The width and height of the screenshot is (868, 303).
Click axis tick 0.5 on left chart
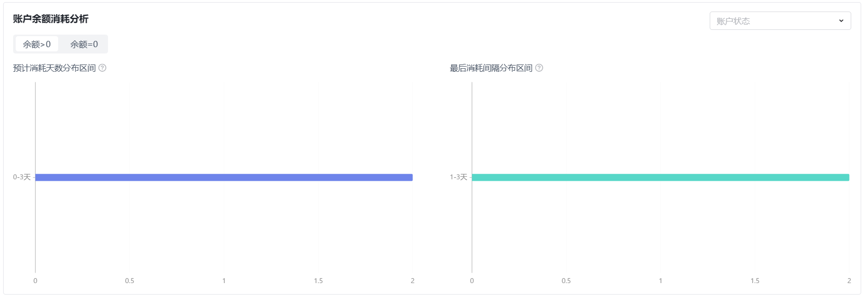[x=129, y=281]
